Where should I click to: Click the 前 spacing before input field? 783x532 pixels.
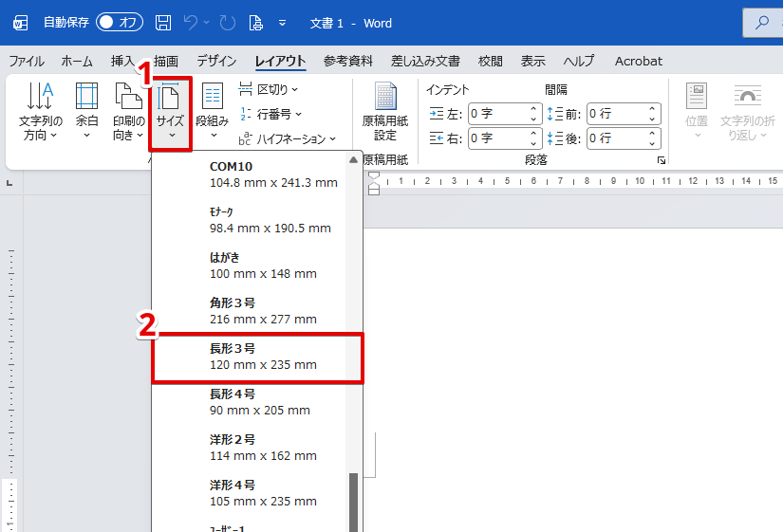tap(615, 114)
